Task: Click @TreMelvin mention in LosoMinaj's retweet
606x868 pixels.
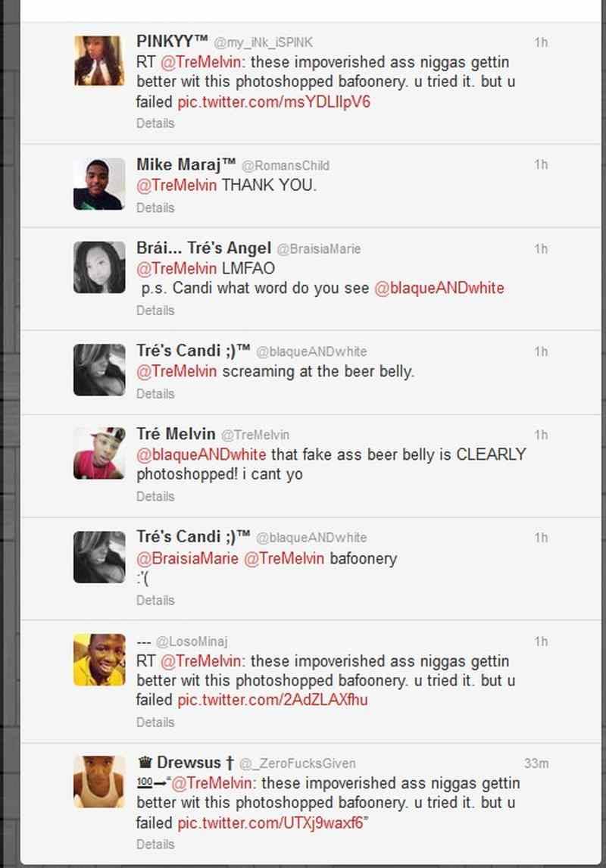Action: [x=201, y=661]
